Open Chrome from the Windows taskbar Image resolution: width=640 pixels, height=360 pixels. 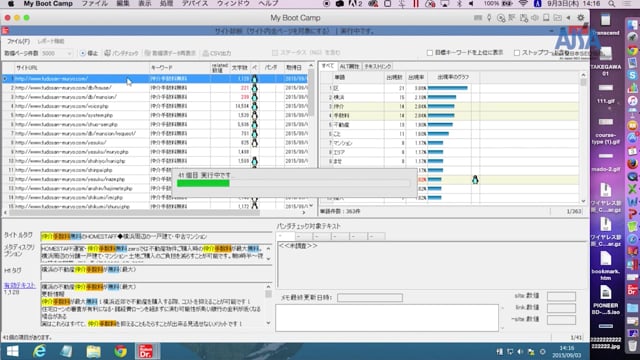click(x=120, y=351)
